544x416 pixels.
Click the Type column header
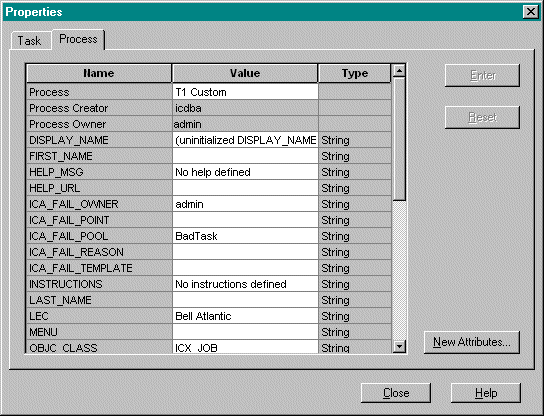(x=355, y=73)
